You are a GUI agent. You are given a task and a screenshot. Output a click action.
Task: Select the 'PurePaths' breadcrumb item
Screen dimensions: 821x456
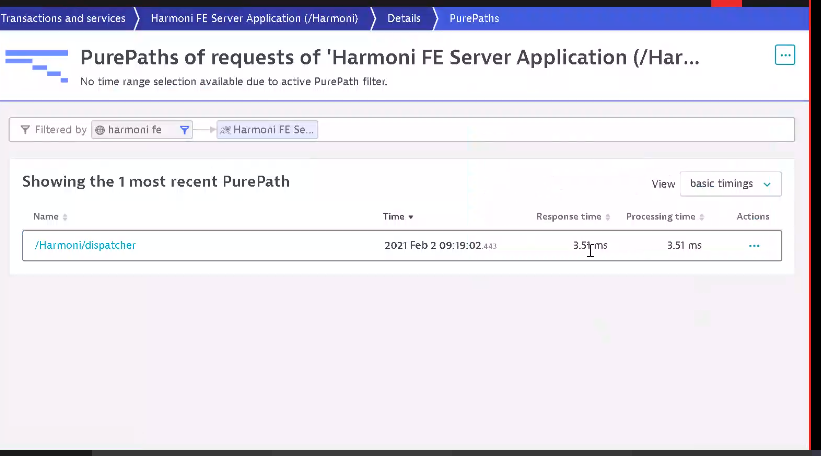pyautogui.click(x=474, y=18)
